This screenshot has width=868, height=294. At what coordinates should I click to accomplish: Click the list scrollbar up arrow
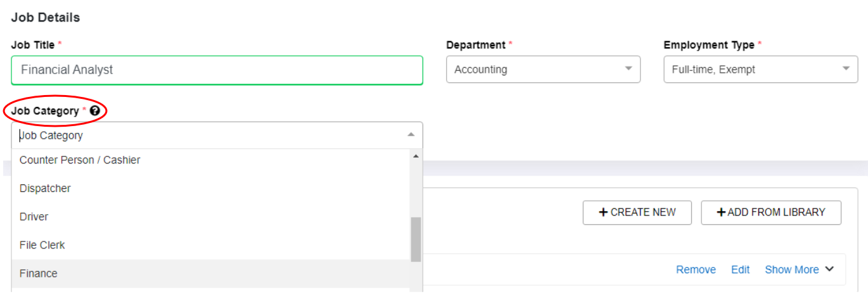coord(416,156)
